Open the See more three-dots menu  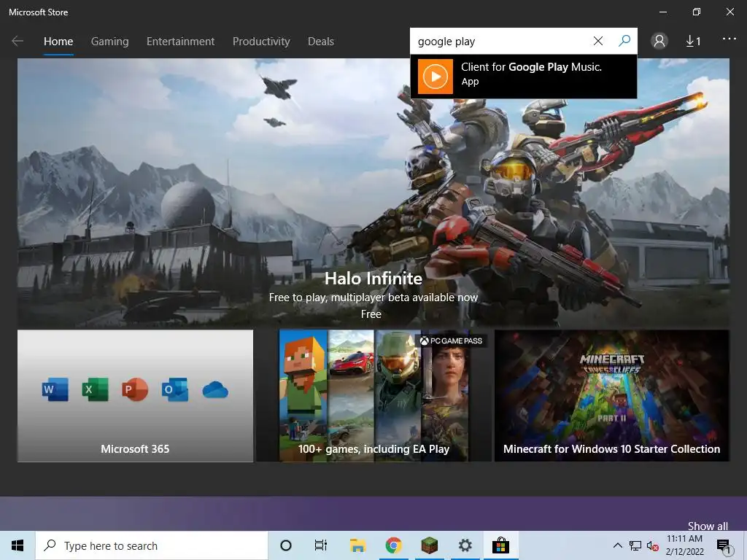pos(729,39)
